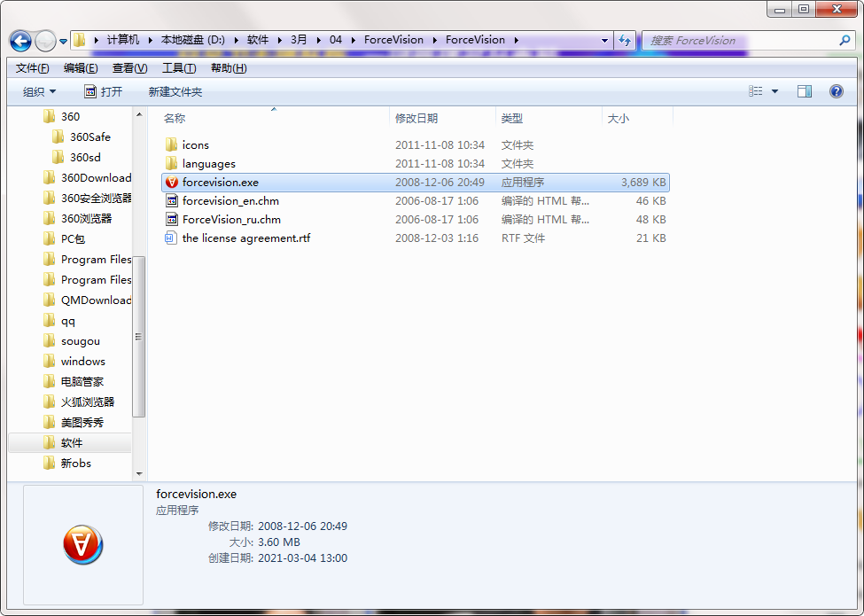Click the search magnifier icon
The width and height of the screenshot is (864, 616).
pyautogui.click(x=845, y=40)
